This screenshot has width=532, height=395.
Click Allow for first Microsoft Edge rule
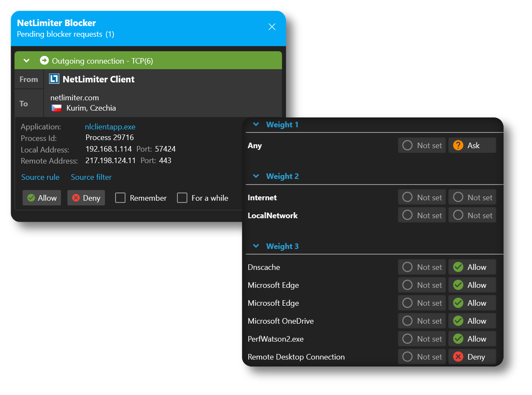pyautogui.click(x=472, y=285)
